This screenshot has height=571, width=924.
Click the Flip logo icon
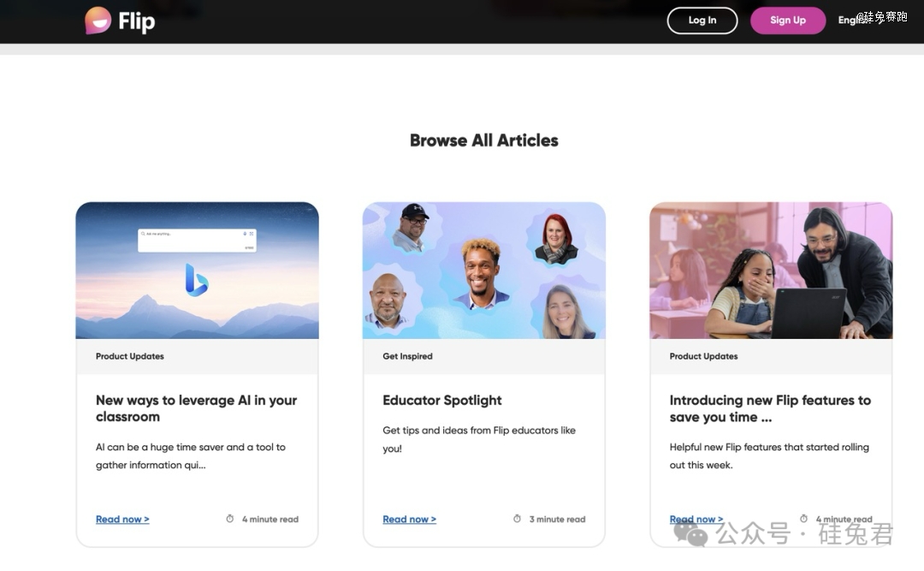[x=98, y=21]
